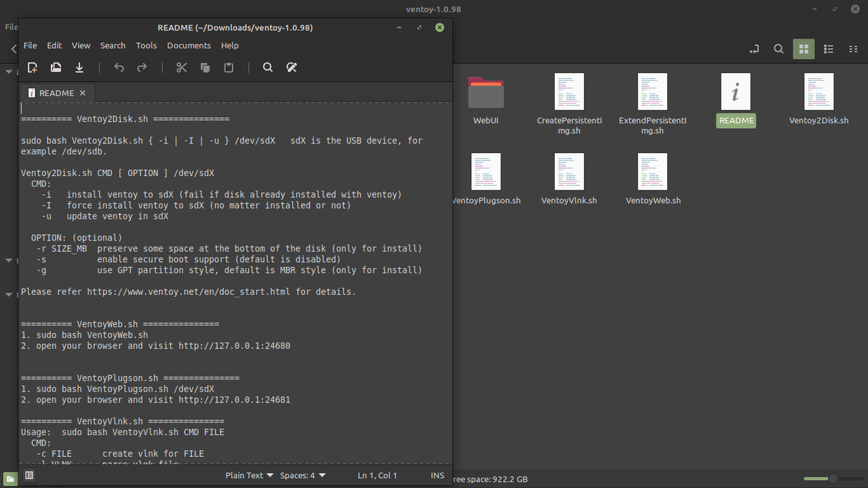The height and width of the screenshot is (488, 868).
Task: Click the back arrow in file manager
Action: pyautogui.click(x=14, y=49)
